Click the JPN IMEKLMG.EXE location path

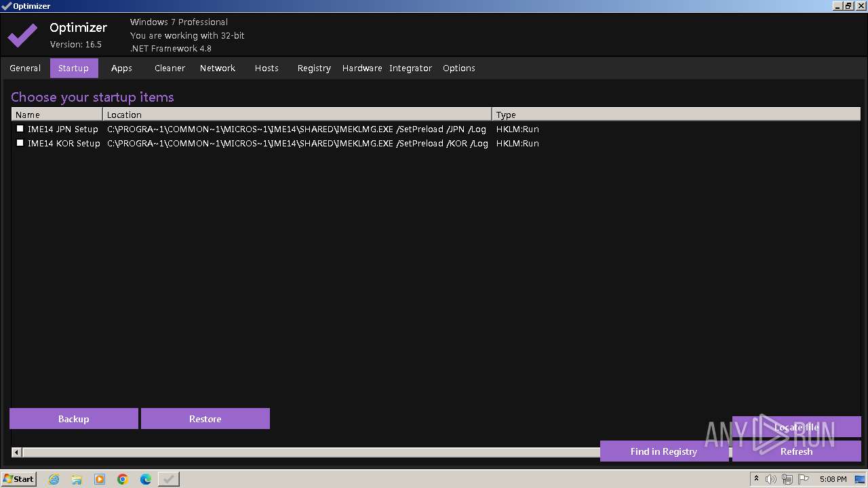click(x=296, y=129)
